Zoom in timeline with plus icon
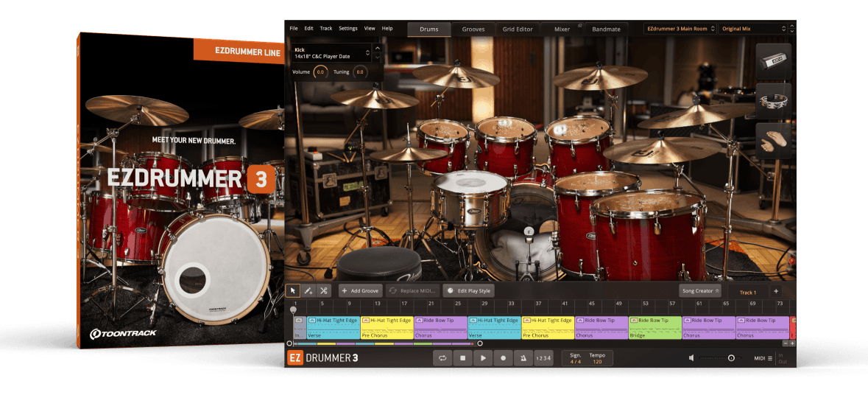This screenshot has width=868, height=395. (792, 343)
